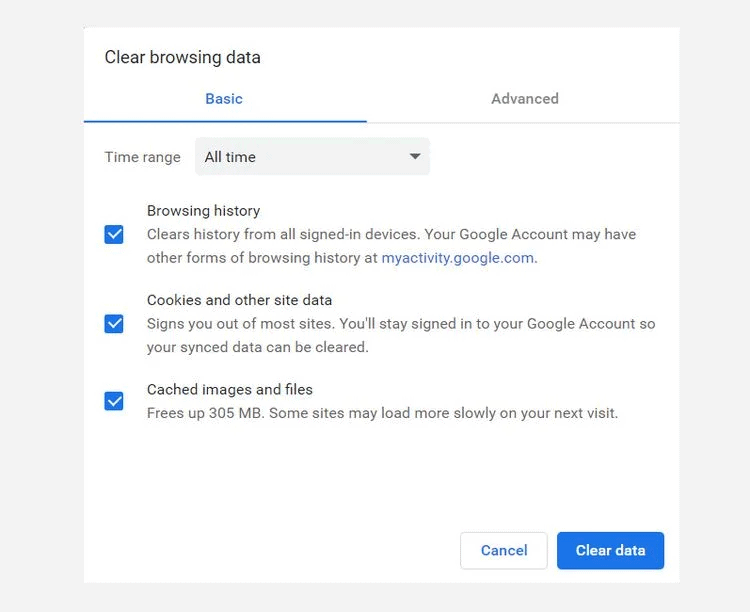Click the Cancel button
Image resolution: width=750 pixels, height=612 pixels.
coord(504,551)
